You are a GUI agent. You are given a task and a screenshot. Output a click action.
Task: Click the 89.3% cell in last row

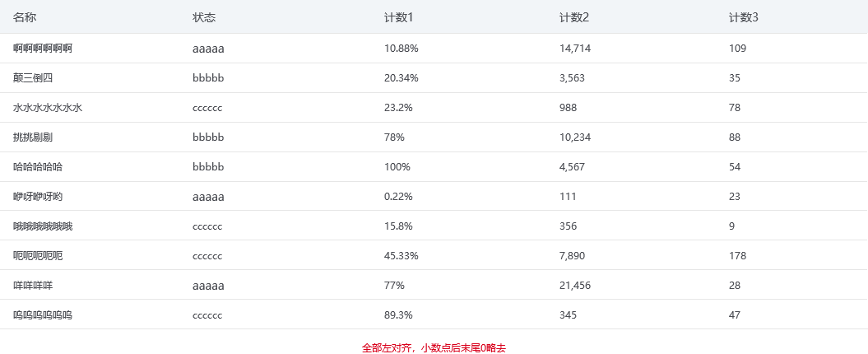coord(398,315)
